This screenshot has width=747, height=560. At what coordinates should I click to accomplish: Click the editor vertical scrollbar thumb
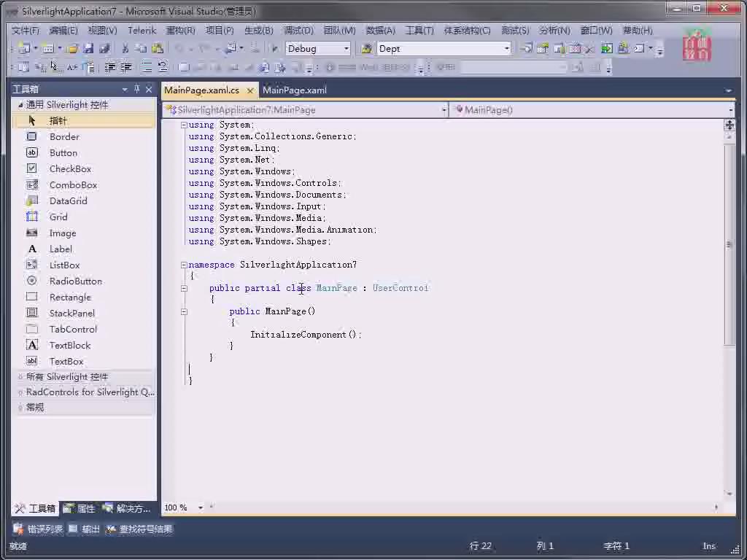click(x=729, y=245)
